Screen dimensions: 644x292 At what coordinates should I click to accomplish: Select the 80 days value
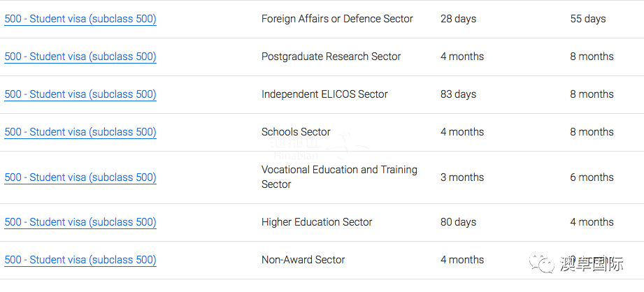click(458, 222)
